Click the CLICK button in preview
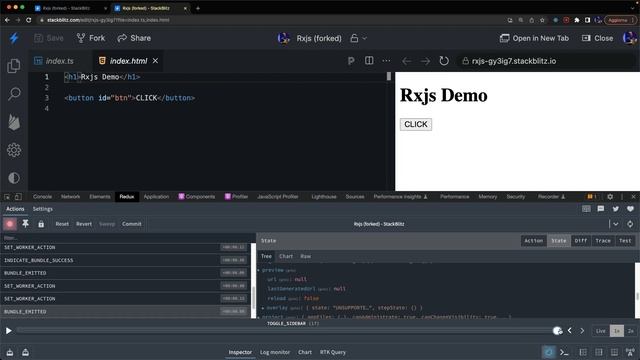The width and height of the screenshot is (640, 360). pyautogui.click(x=416, y=124)
